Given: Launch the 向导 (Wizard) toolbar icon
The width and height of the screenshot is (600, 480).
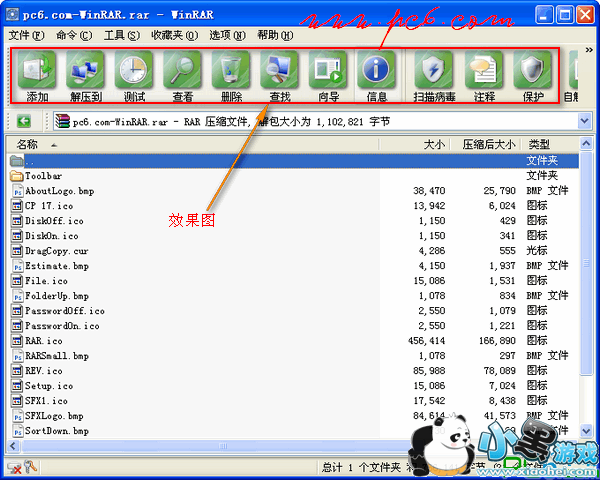Looking at the screenshot, I should (x=328, y=76).
